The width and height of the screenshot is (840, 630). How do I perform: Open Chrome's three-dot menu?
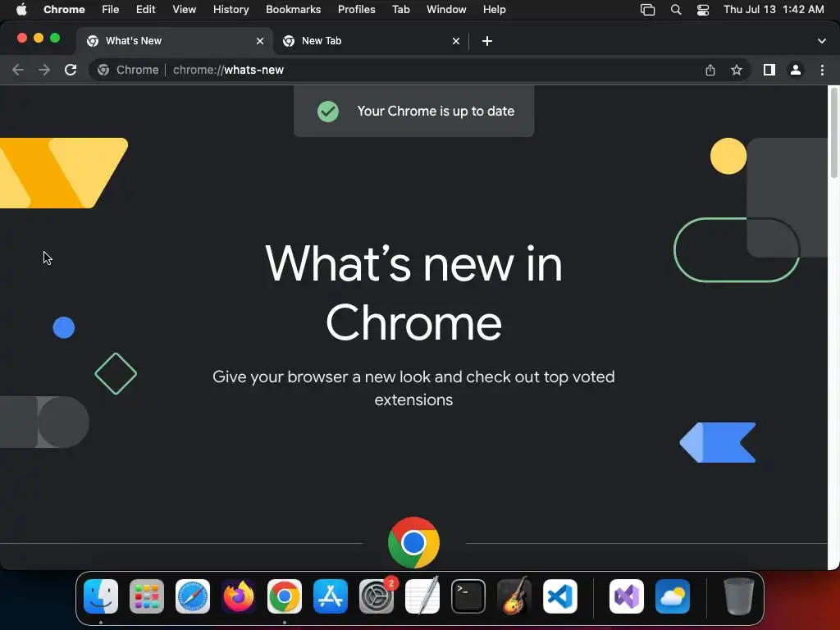[822, 71]
